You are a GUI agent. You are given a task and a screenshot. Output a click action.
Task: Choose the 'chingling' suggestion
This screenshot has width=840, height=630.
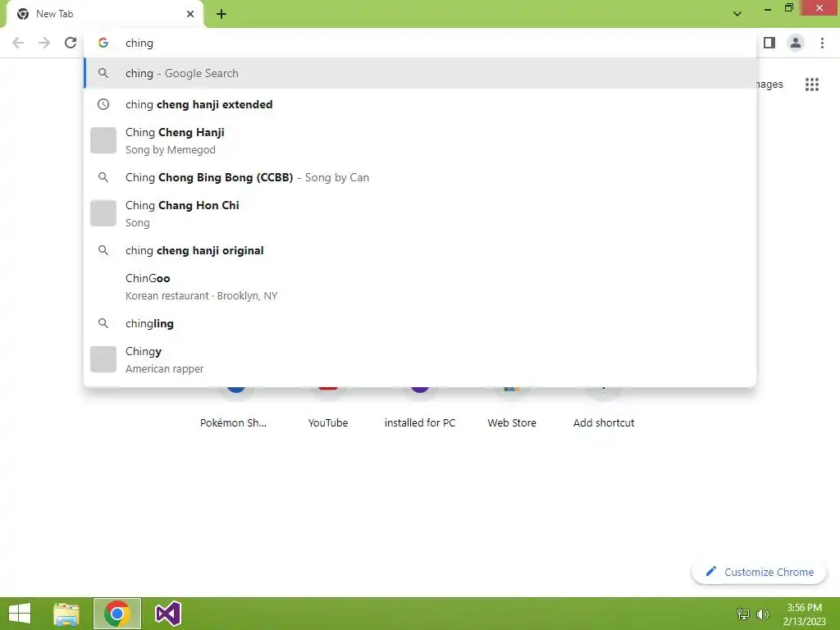point(421,323)
